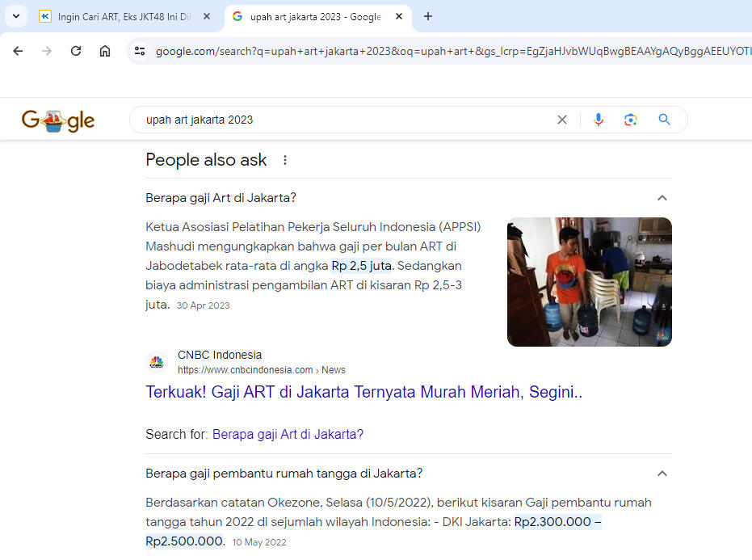752x560 pixels.
Task: Start a voice search with the microphone icon
Action: tap(598, 119)
